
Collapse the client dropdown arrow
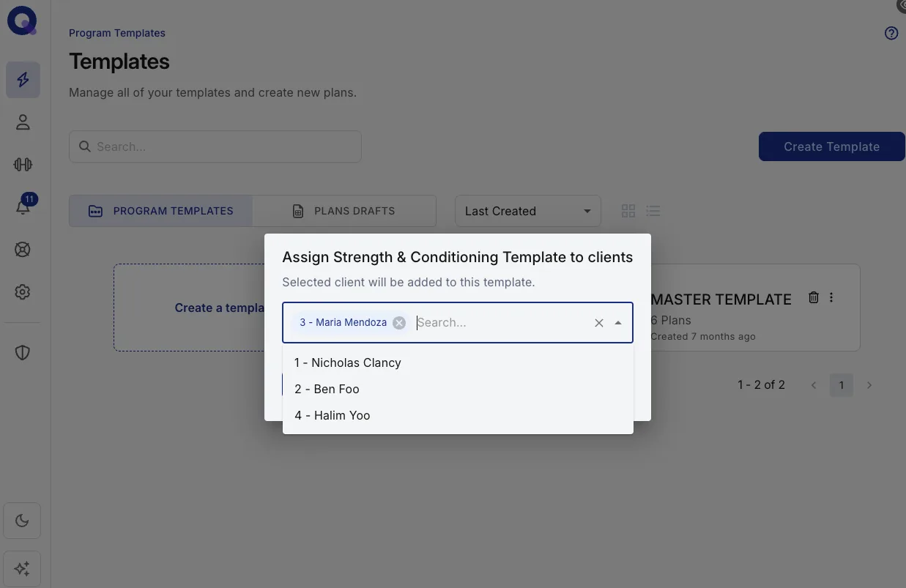pyautogui.click(x=618, y=323)
